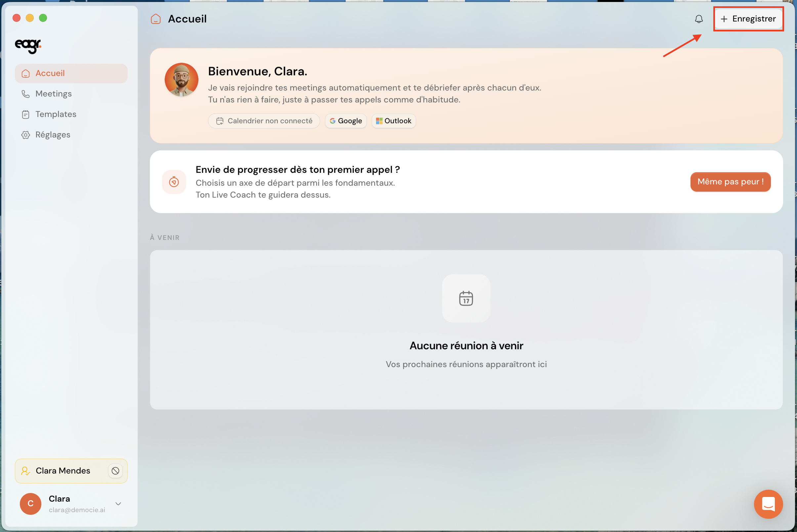Click the eagr logo
Image resolution: width=797 pixels, height=532 pixels.
(28, 46)
